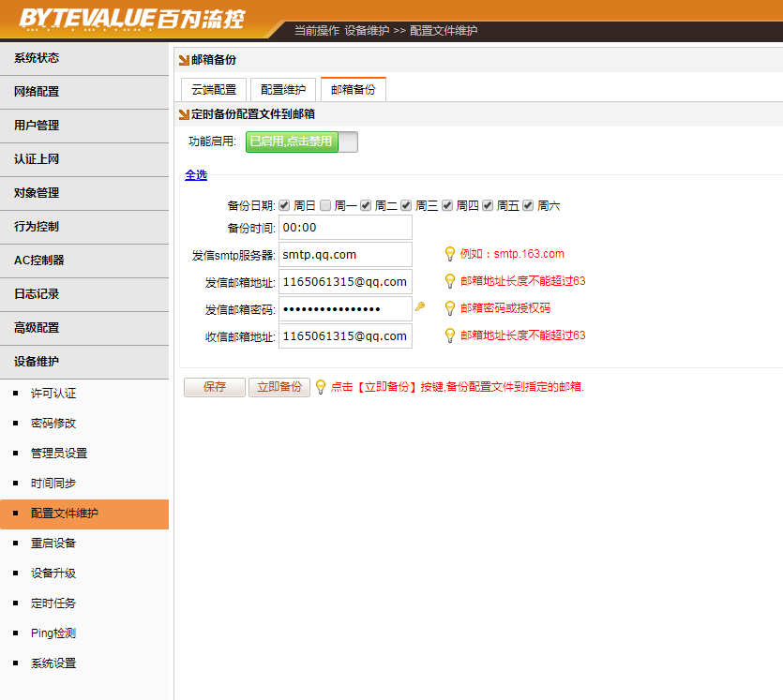The image size is (783, 700).
Task: Click the 全选 link
Action: click(196, 175)
